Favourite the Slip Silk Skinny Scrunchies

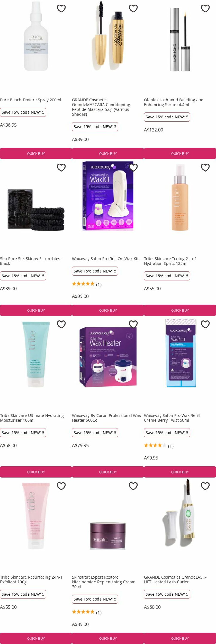61,167
